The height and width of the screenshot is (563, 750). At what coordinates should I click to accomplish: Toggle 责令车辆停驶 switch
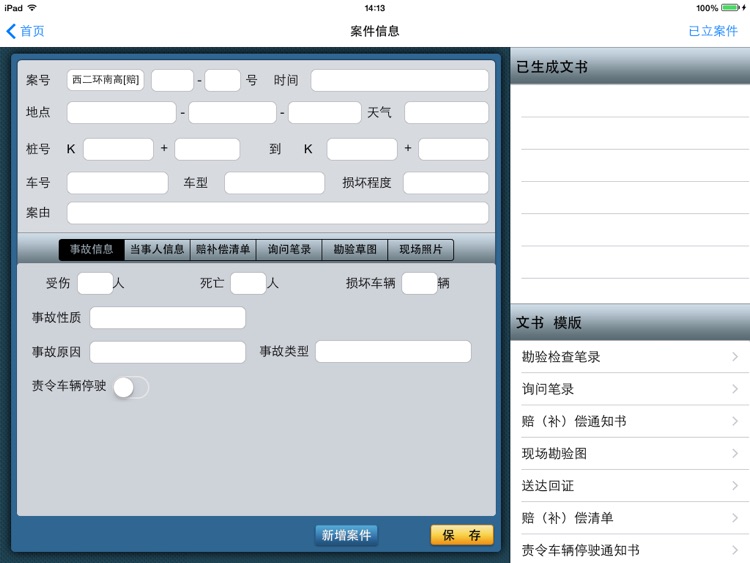point(131,387)
